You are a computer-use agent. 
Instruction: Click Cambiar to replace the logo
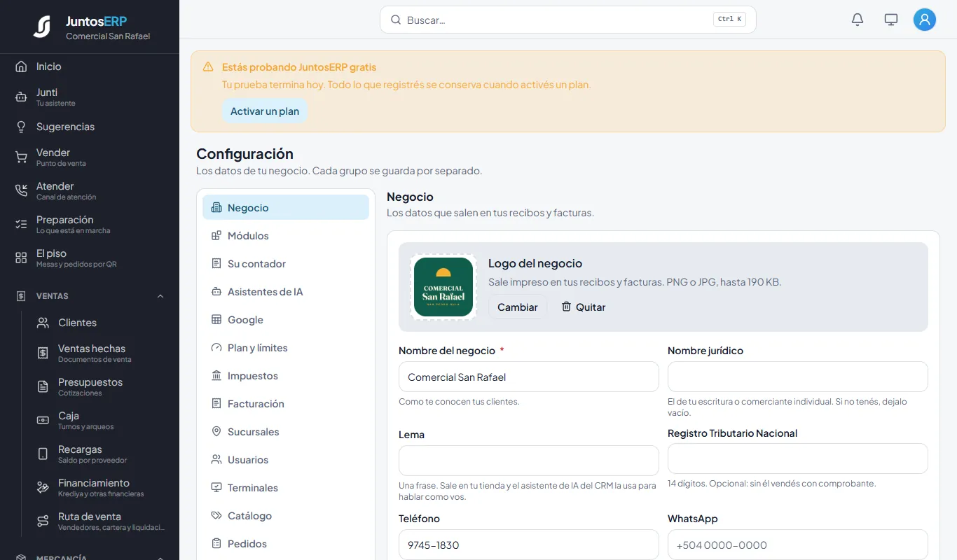(x=518, y=307)
